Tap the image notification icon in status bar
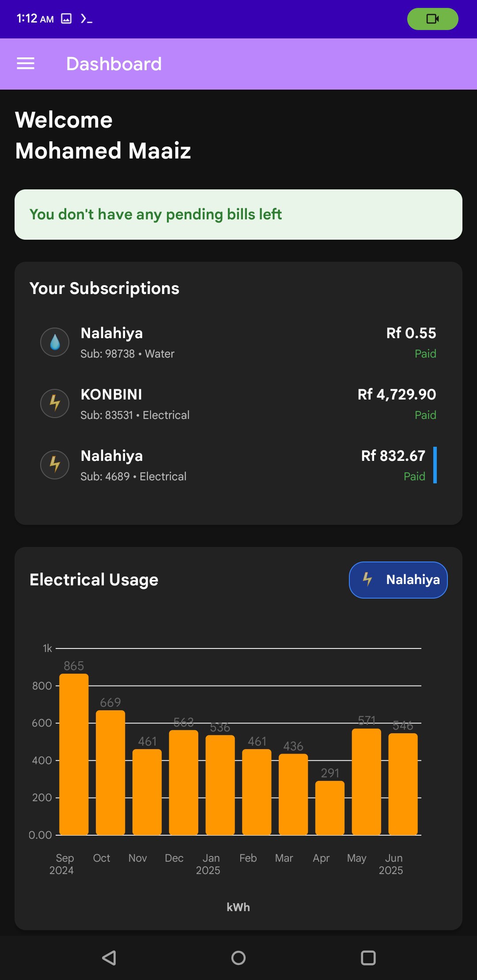 (x=66, y=19)
